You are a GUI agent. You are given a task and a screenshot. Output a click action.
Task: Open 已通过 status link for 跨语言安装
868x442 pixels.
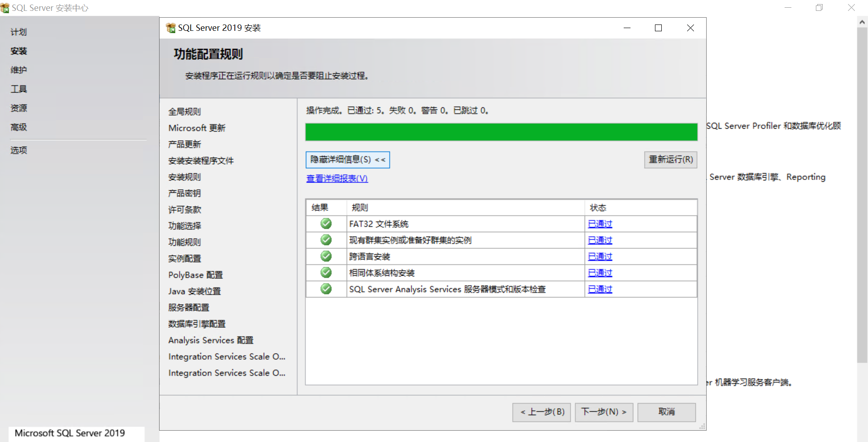click(600, 257)
